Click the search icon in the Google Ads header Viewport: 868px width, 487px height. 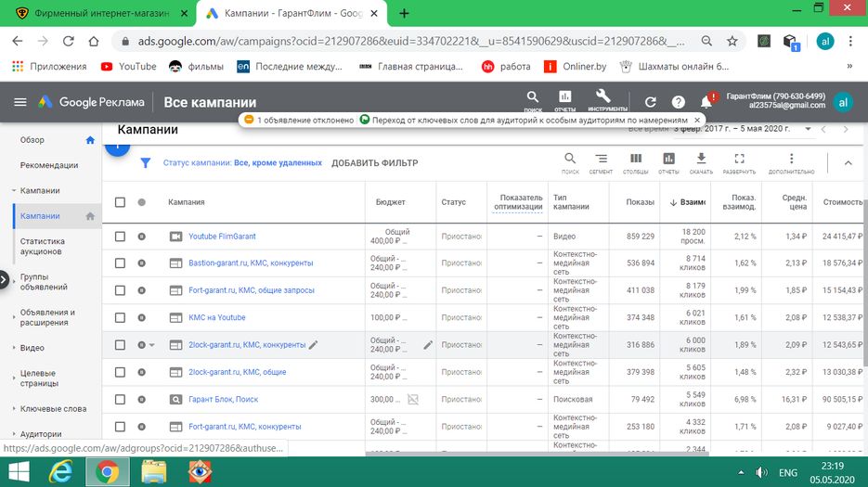pos(533,96)
